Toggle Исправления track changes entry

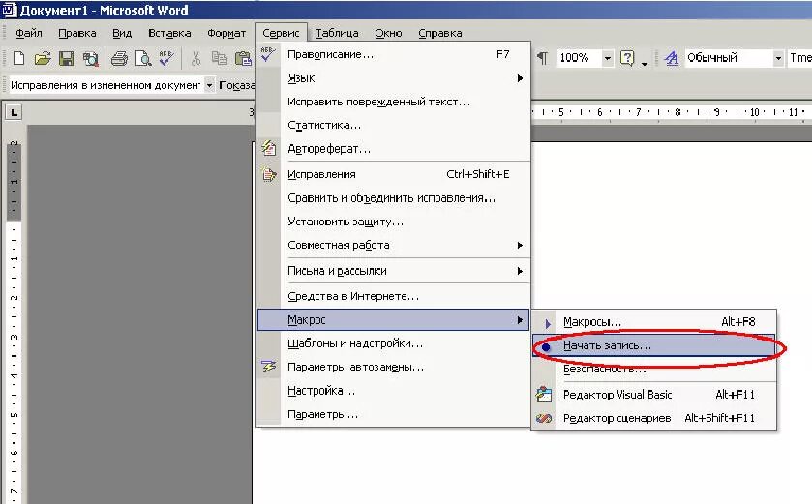point(394,174)
